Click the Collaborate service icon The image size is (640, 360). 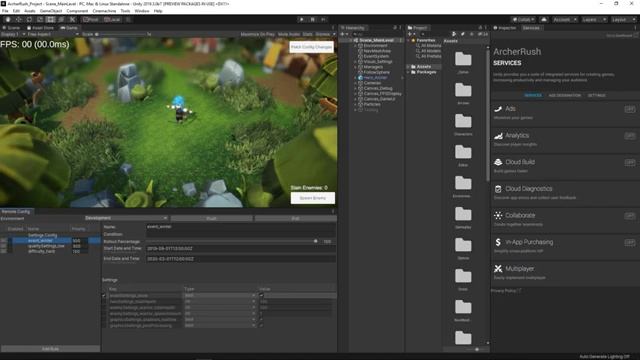[498, 216]
